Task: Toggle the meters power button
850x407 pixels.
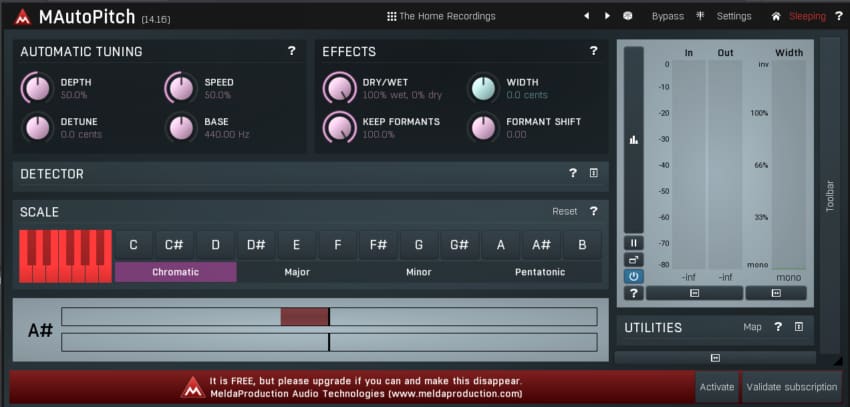Action: tap(634, 276)
